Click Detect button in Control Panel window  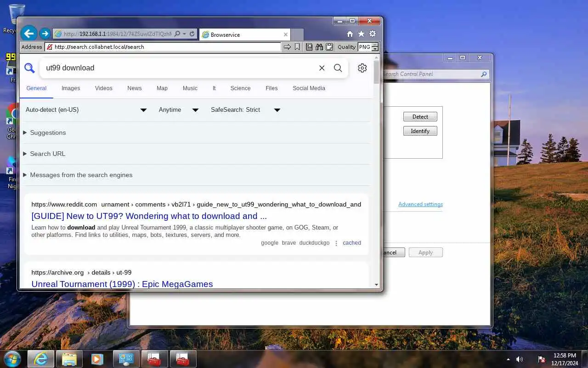pos(420,117)
